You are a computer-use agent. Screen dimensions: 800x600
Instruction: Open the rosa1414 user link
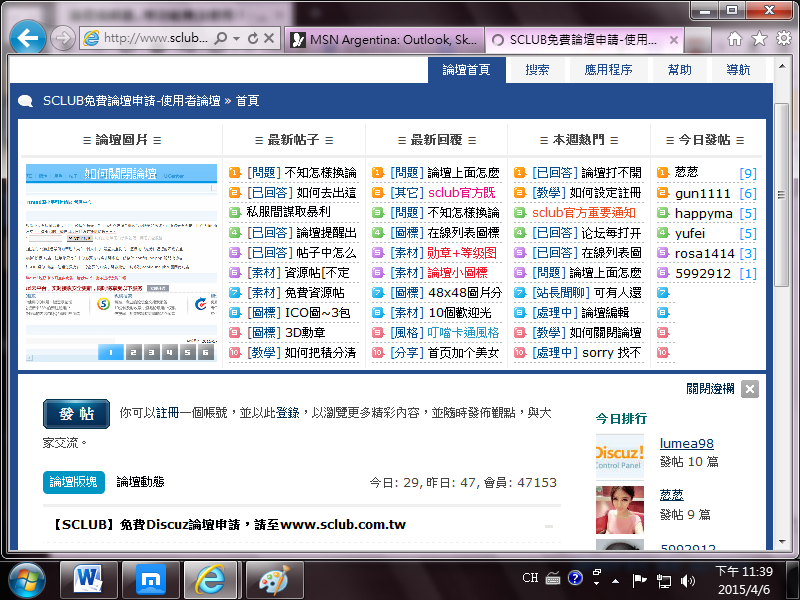point(705,254)
